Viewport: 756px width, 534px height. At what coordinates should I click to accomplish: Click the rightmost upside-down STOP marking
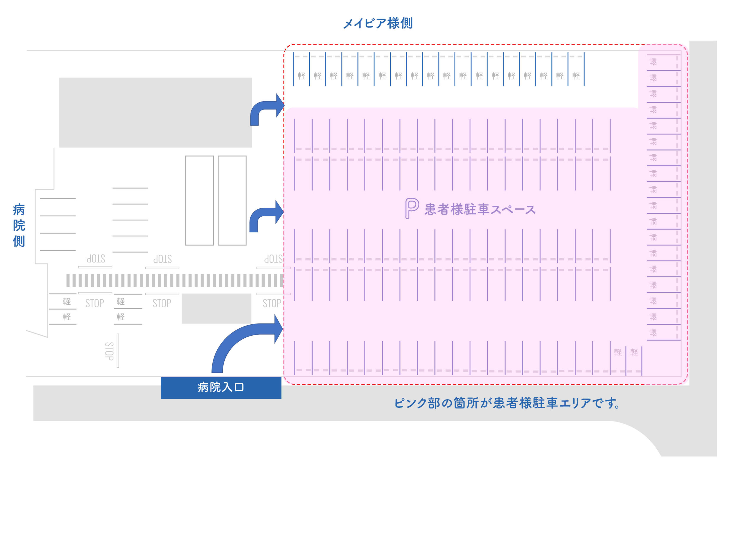coord(273,259)
